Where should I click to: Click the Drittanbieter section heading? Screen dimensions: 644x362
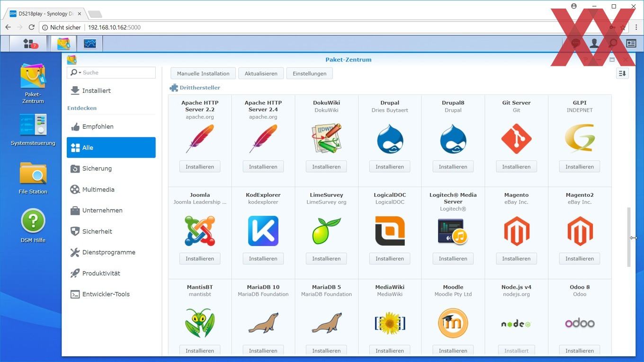[200, 88]
